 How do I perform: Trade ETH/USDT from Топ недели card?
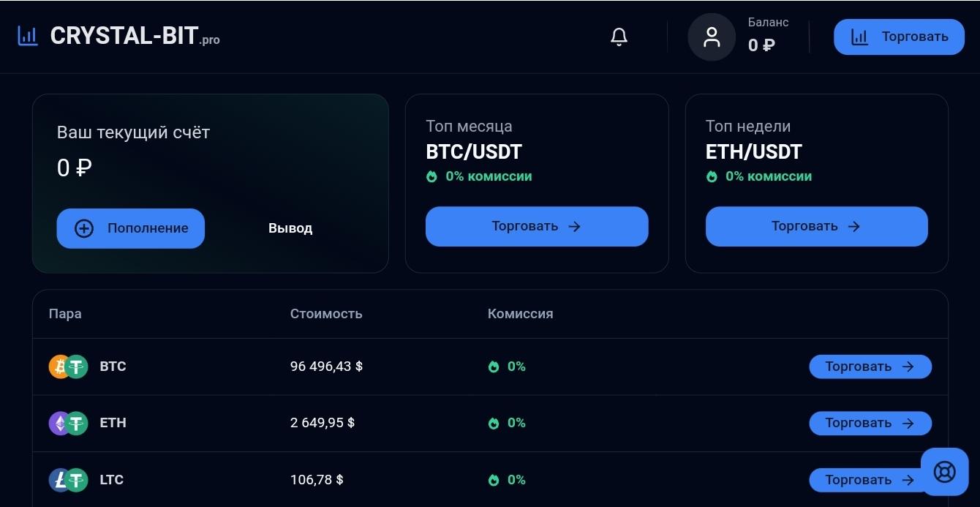click(x=816, y=226)
